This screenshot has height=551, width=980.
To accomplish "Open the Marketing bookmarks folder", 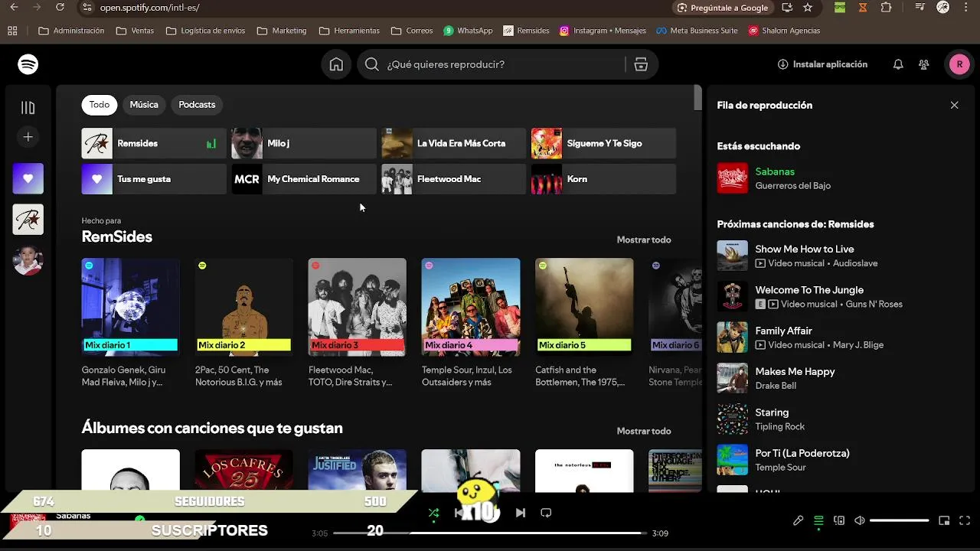I will pos(282,31).
